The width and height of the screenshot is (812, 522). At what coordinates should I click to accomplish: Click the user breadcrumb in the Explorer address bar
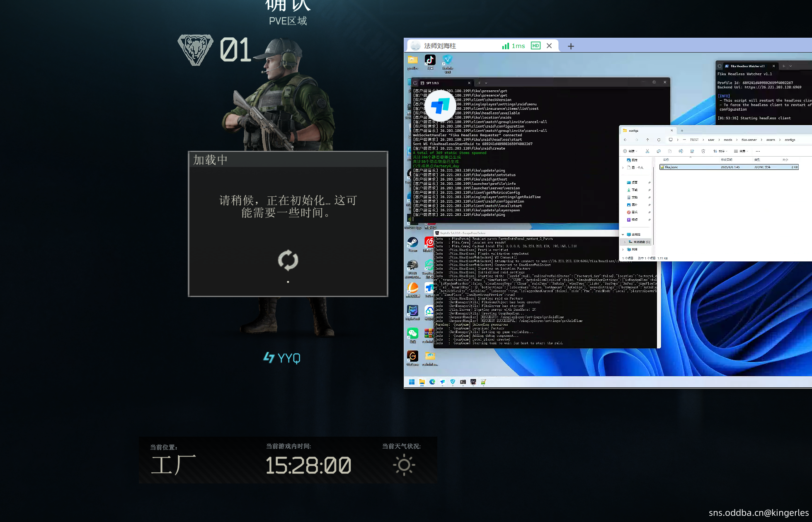[x=711, y=140]
